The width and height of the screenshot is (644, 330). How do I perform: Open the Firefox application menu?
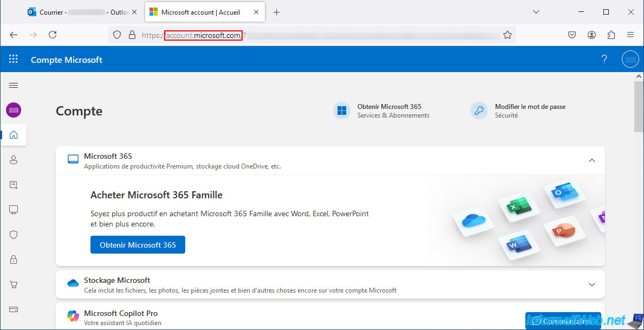[630, 35]
